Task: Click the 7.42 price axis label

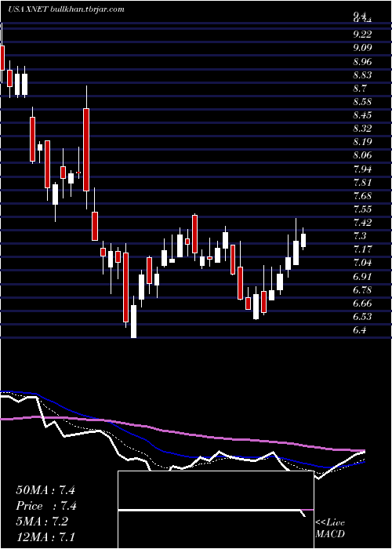Action: [362, 223]
